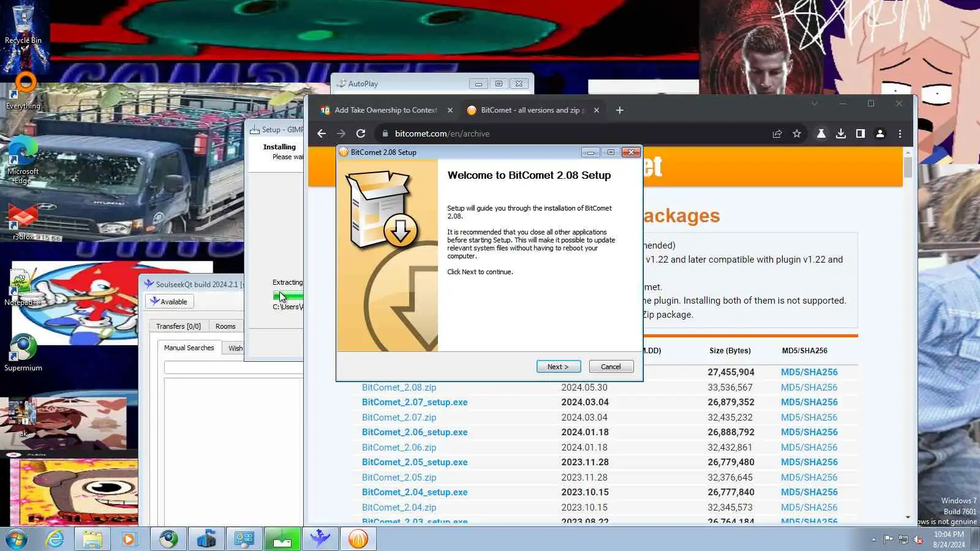Viewport: 980px width, 551px height.
Task: Open MD5/SHA256 link for BitComet_2.08.zip
Action: pos(809,388)
